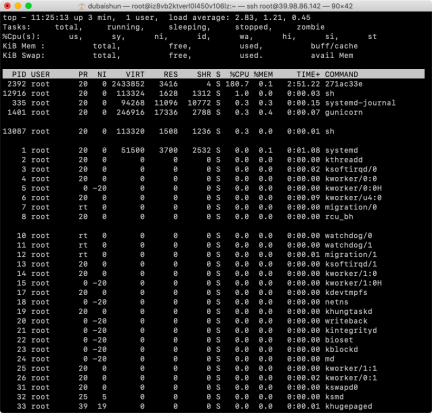Click the kworker/1:1 command
432x413 pixels.
[351, 369]
